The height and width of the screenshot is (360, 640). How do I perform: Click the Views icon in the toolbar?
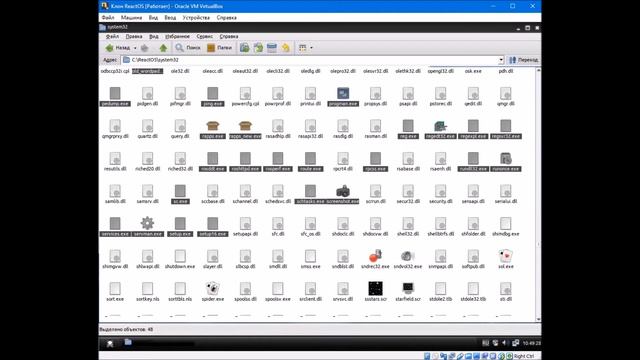coord(302,48)
